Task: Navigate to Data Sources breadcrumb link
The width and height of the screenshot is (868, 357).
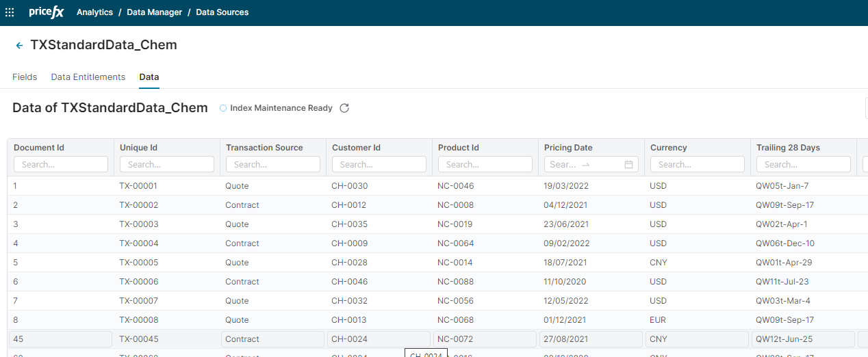Action: click(x=222, y=12)
